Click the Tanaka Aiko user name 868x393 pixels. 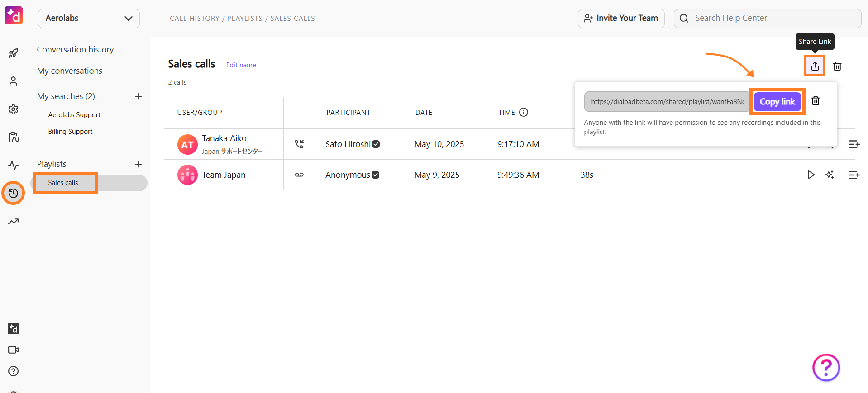click(224, 138)
